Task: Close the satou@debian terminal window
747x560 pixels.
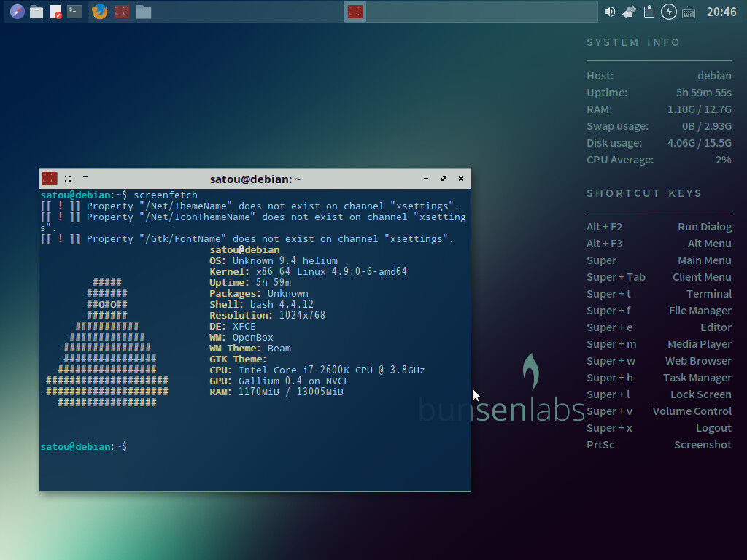Action: (461, 179)
